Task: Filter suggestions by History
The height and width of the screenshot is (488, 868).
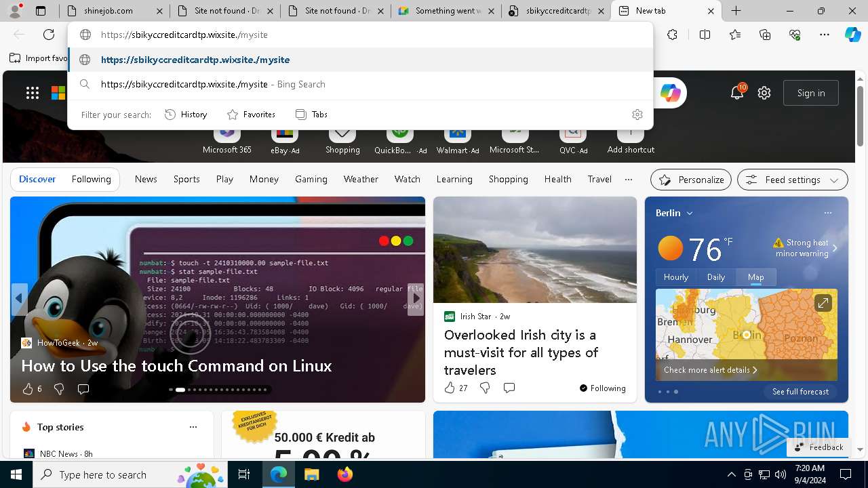Action: 186,115
